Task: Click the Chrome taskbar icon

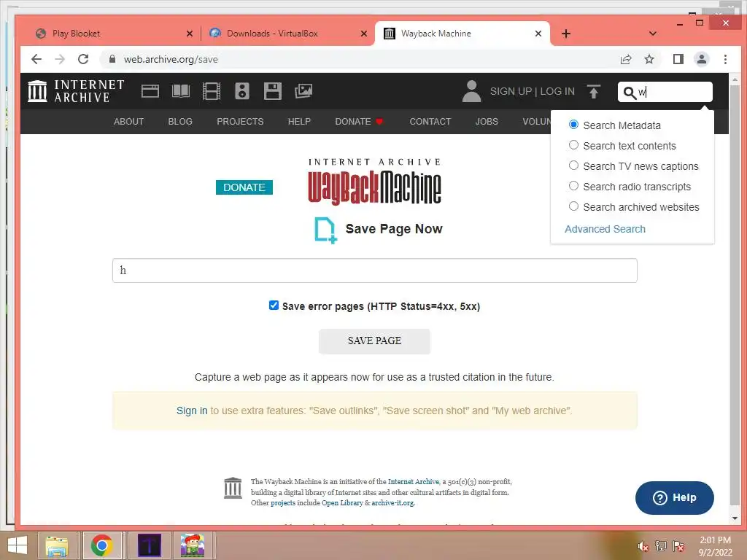Action: (x=101, y=545)
